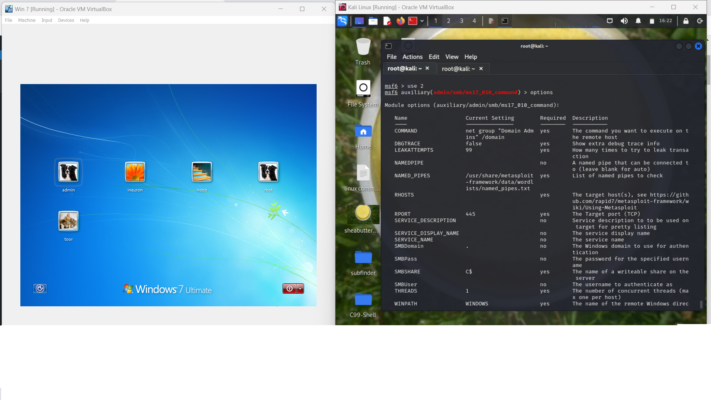Expand the terminal launcher dropdown arrow
This screenshot has width=711, height=400.
(422, 21)
